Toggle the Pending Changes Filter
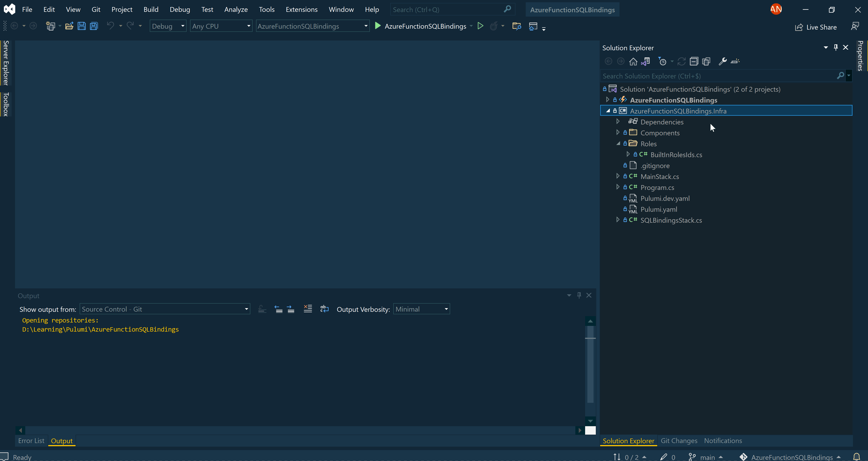The height and width of the screenshot is (461, 868). click(x=662, y=61)
